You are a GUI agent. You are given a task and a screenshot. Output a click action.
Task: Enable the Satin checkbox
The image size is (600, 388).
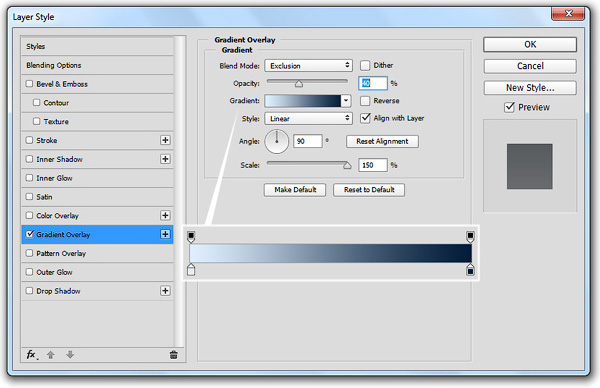(29, 197)
